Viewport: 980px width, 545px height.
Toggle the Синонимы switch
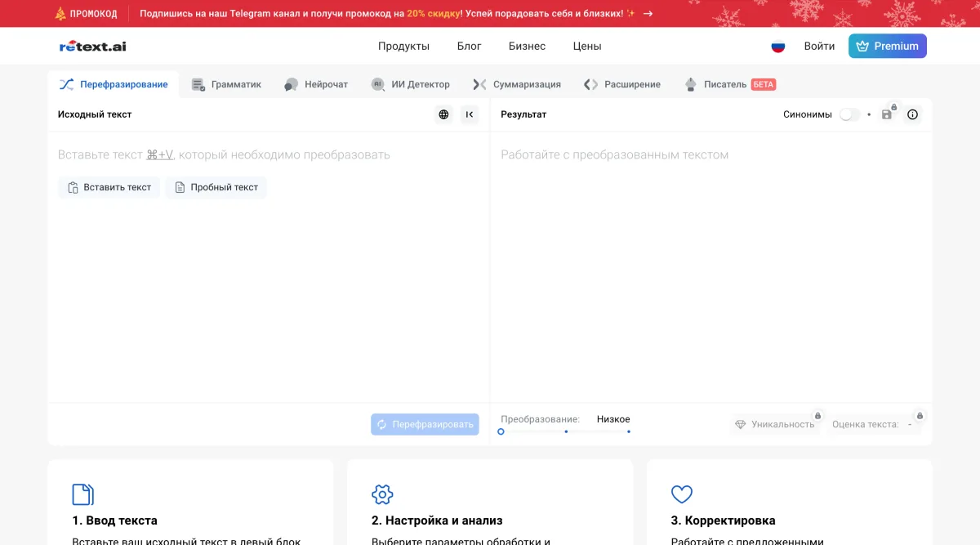click(849, 114)
